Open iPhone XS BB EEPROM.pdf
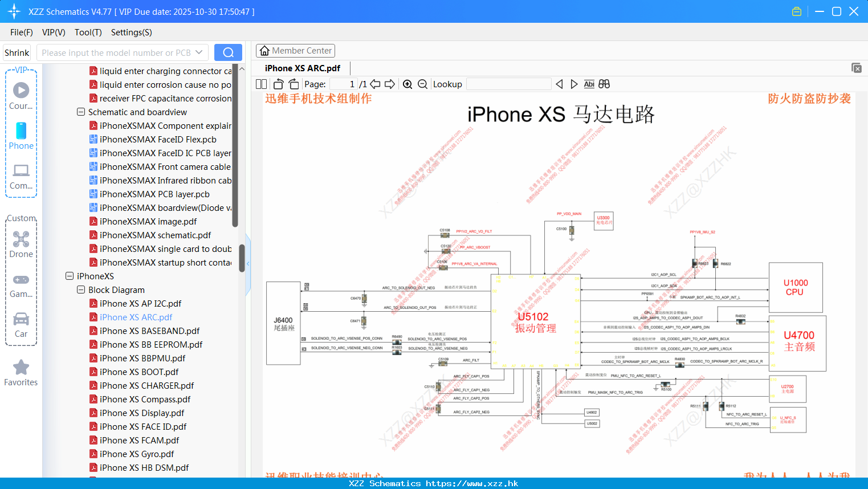868x489 pixels. [151, 344]
